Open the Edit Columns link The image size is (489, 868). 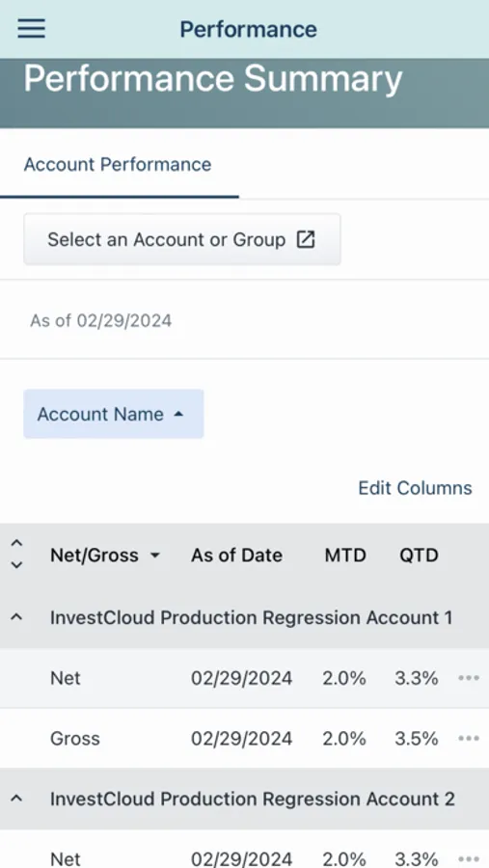(415, 488)
